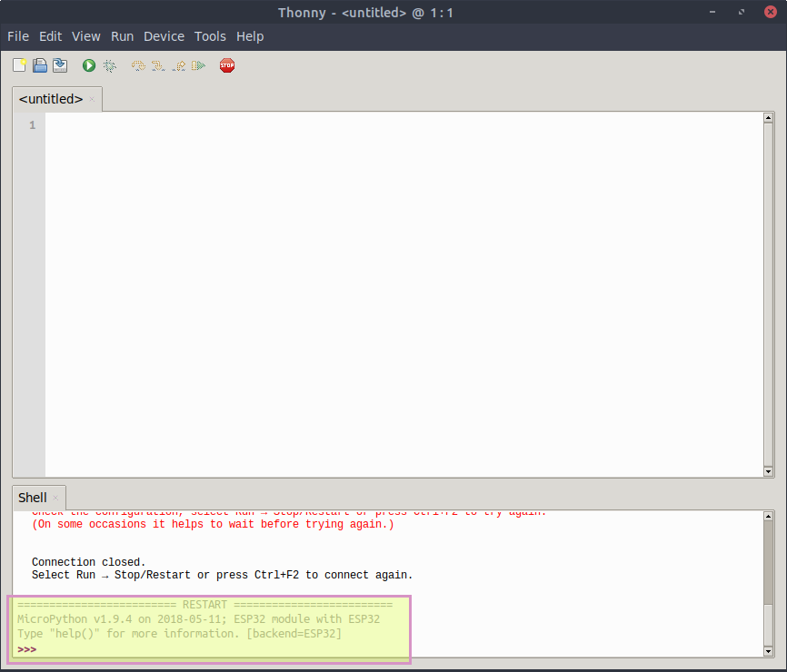This screenshot has width=787, height=672.
Task: Click the Shell scrollbar down arrow
Action: click(768, 651)
